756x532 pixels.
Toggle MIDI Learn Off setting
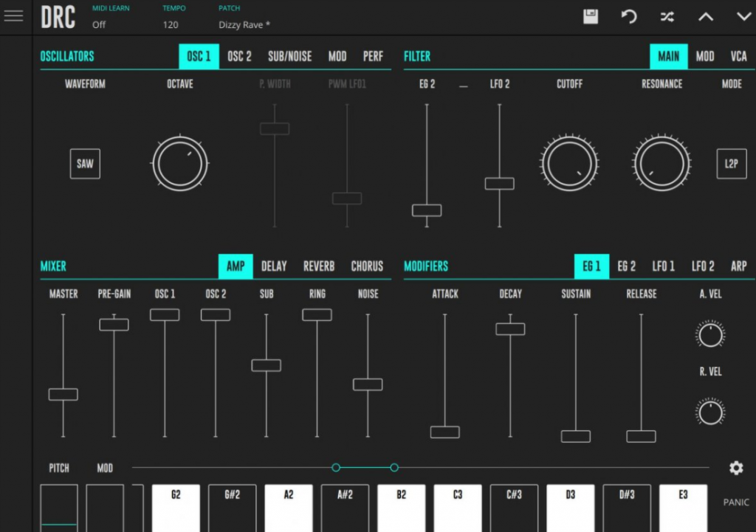coord(99,24)
